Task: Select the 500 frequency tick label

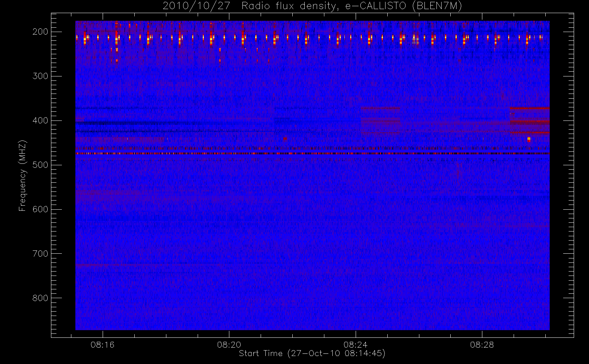Action: [x=40, y=165]
